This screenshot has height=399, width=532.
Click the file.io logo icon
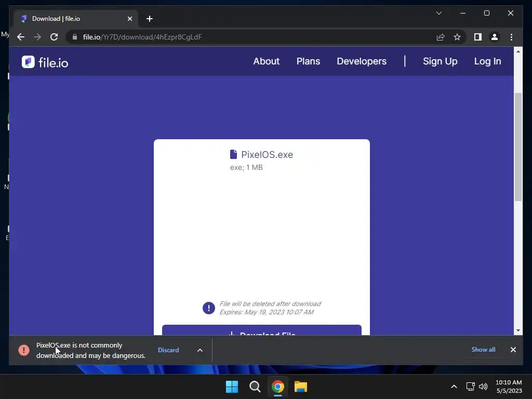[x=28, y=62]
